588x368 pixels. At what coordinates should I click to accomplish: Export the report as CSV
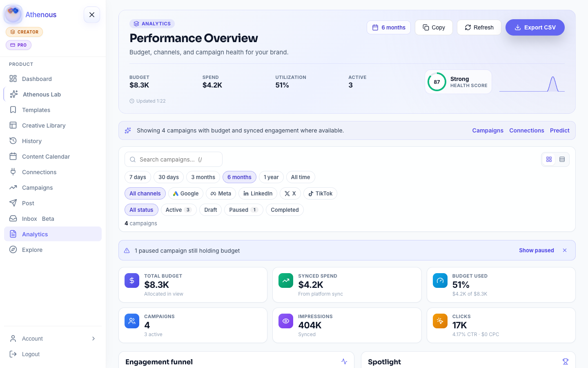tap(535, 27)
